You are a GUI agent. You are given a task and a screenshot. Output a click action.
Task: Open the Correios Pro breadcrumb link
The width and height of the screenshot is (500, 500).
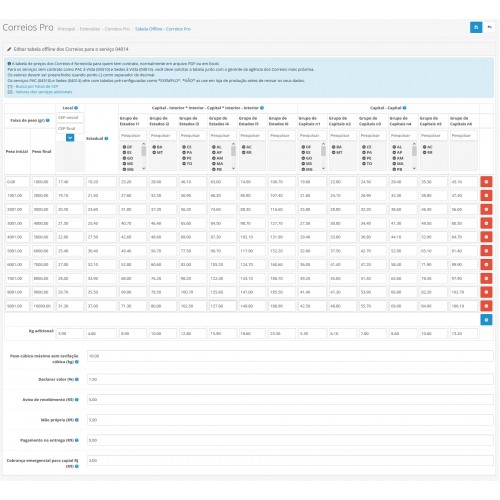tap(117, 29)
